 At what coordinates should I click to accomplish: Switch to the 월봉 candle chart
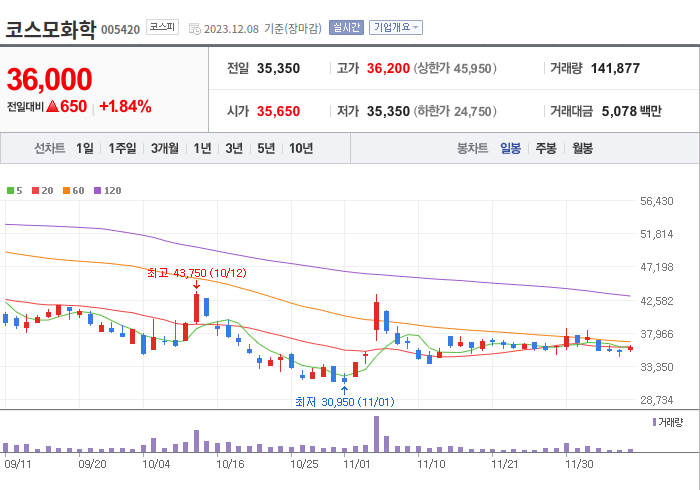[583, 148]
